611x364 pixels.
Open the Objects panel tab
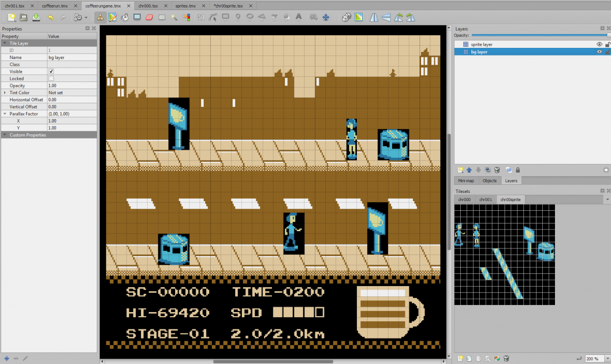point(489,180)
